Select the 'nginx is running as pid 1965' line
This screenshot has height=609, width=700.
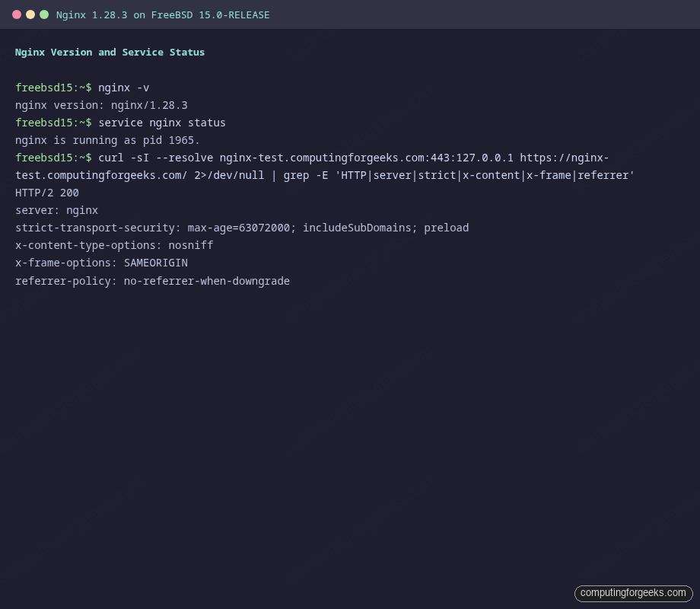pyautogui.click(x=107, y=140)
